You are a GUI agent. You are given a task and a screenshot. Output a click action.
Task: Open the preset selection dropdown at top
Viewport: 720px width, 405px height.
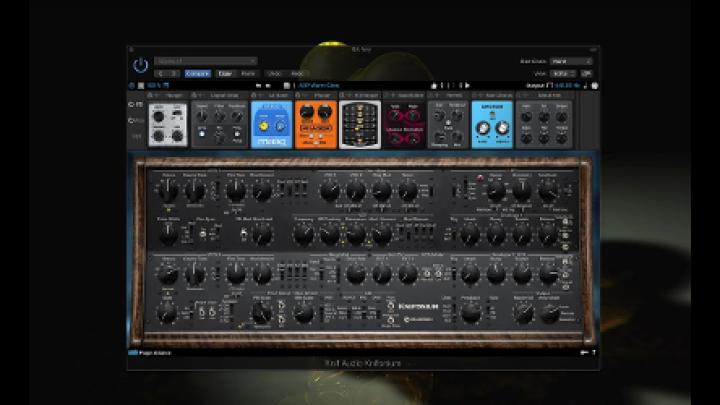205,61
